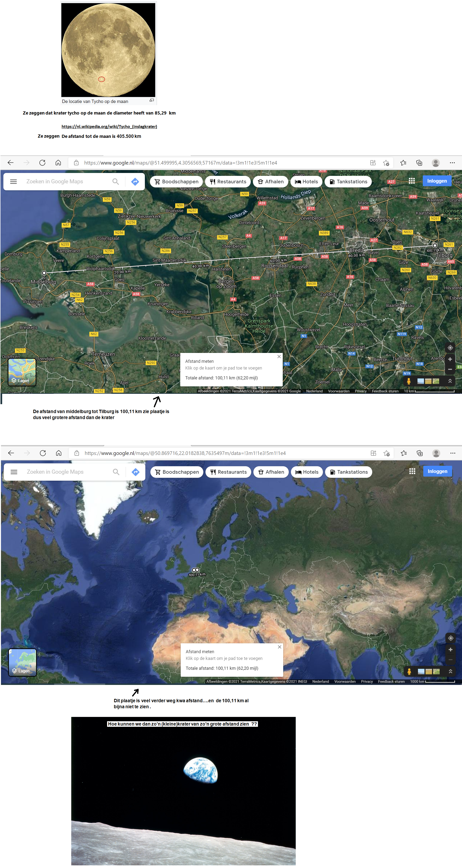Viewport: 462px width, 868px height.
Task: Zoom in with the plus button on the Europe map
Action: tap(450, 650)
